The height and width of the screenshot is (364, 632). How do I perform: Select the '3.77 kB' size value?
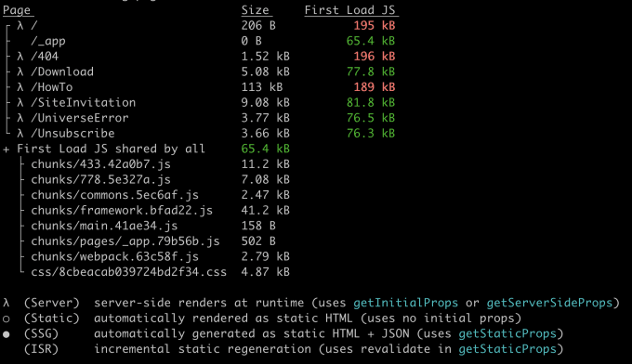coord(266,118)
